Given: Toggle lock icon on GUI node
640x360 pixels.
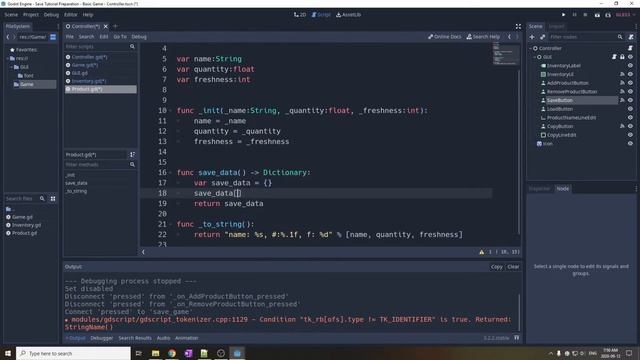Looking at the screenshot, I should (622, 57).
